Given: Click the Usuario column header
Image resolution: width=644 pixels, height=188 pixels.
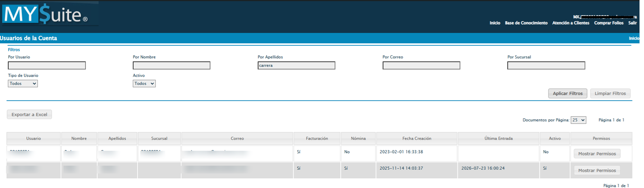Looking at the screenshot, I should [34, 138].
